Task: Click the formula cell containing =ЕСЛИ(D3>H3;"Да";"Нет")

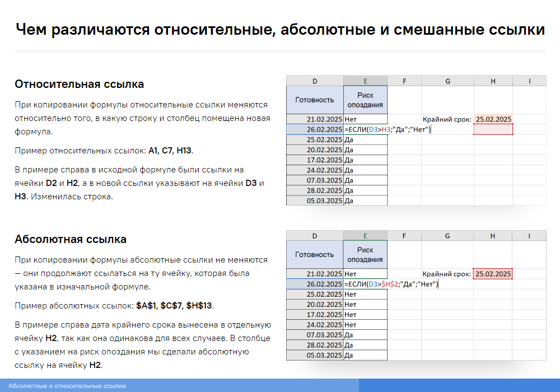Action: pyautogui.click(x=388, y=129)
